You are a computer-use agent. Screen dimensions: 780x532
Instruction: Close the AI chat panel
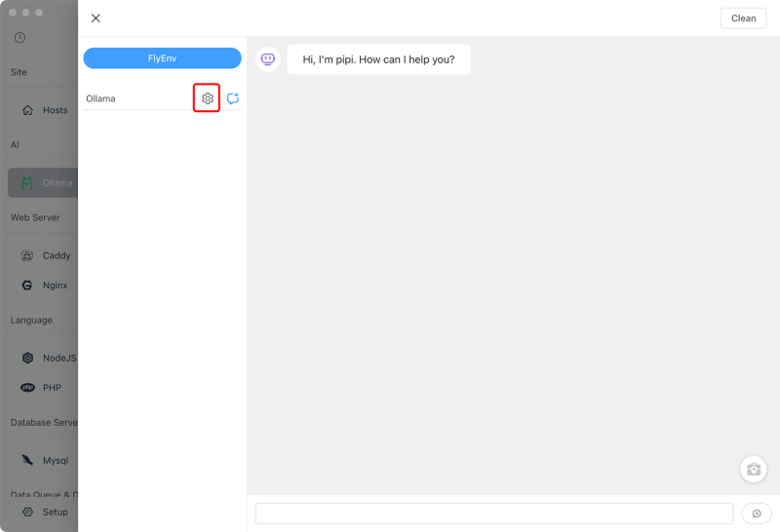coord(96,19)
